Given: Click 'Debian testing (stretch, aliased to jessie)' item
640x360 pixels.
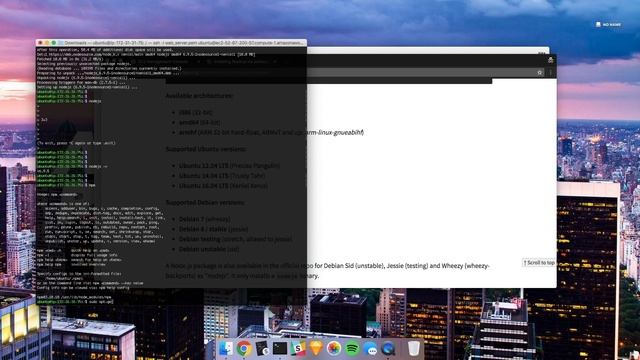Looking at the screenshot, I should click(236, 239).
